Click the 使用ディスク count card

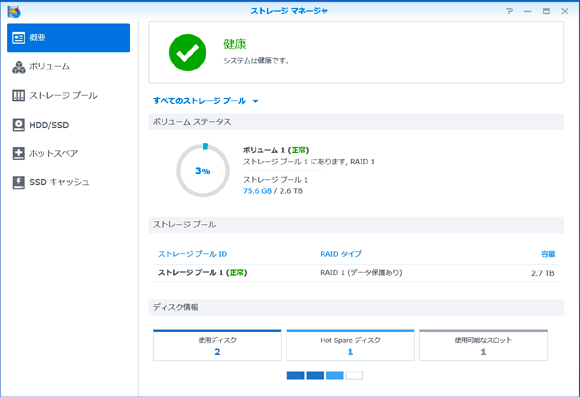217,345
